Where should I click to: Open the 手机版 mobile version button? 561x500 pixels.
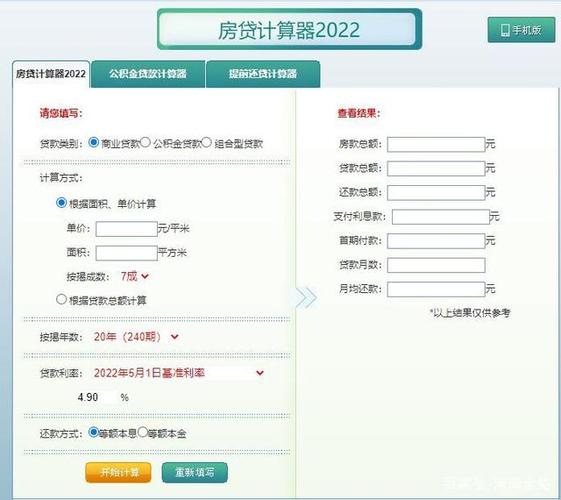pos(521,30)
